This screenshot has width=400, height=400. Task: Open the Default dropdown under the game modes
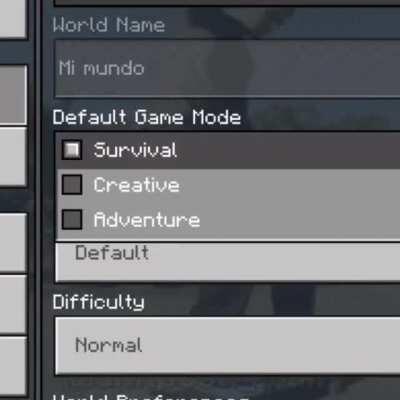[228, 262]
